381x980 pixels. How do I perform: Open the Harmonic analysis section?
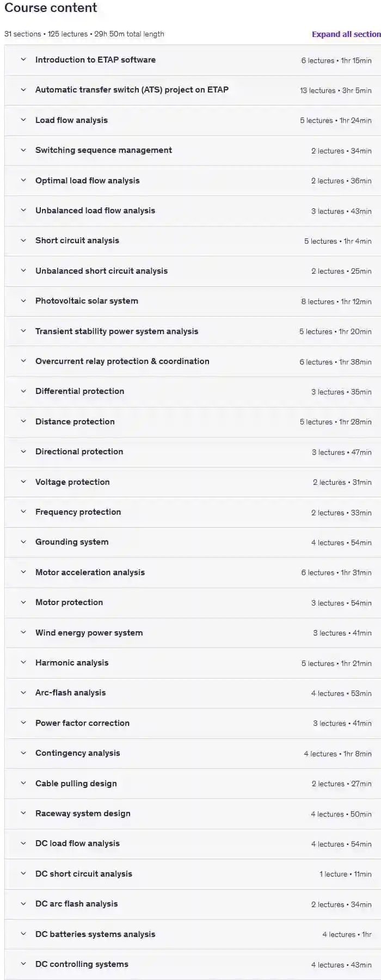click(72, 663)
